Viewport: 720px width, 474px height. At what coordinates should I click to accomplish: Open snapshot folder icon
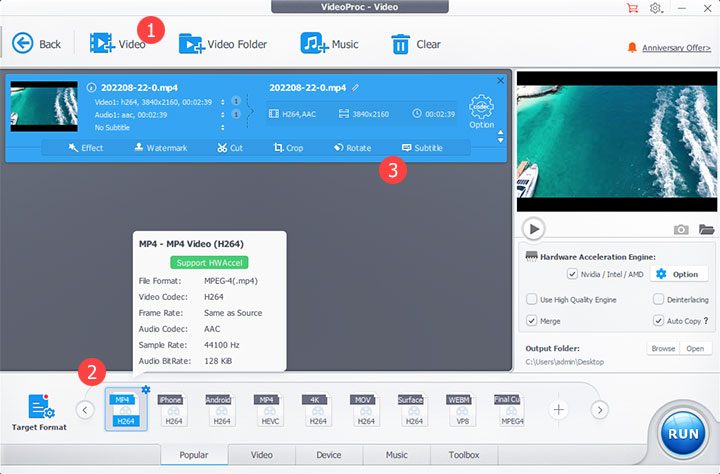706,229
